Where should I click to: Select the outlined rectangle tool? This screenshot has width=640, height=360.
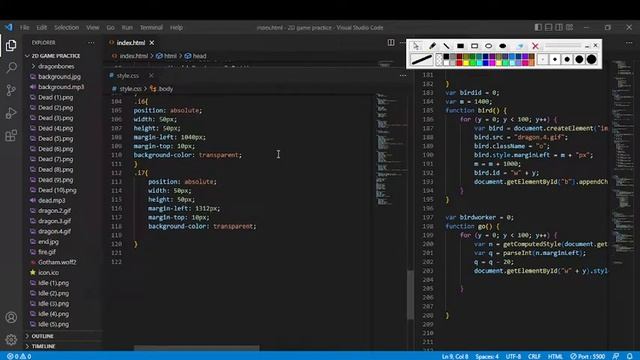click(475, 46)
